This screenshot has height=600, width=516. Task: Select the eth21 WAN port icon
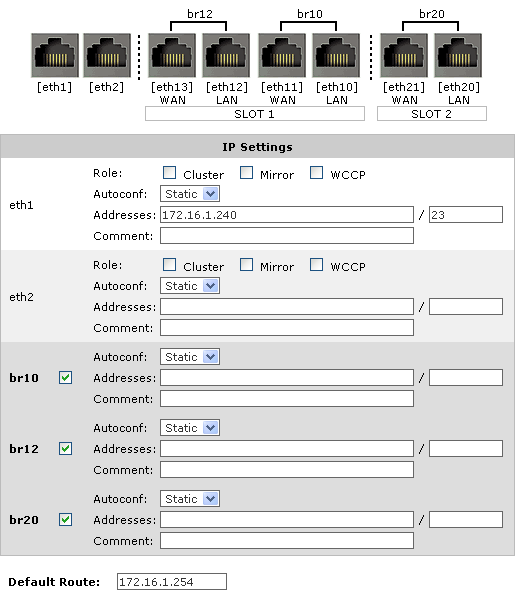(404, 55)
